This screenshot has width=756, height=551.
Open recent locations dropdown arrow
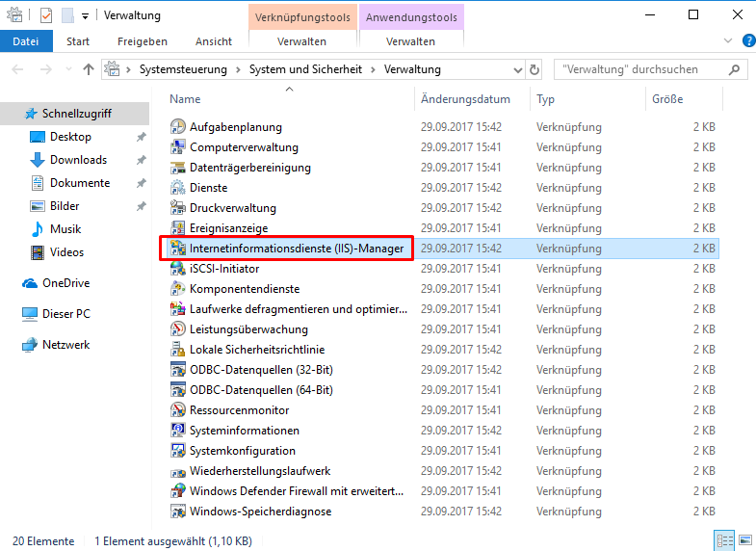tap(68, 69)
